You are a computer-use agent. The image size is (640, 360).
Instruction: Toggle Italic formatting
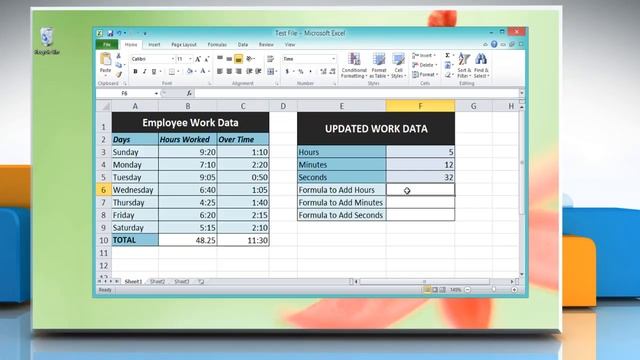point(144,71)
